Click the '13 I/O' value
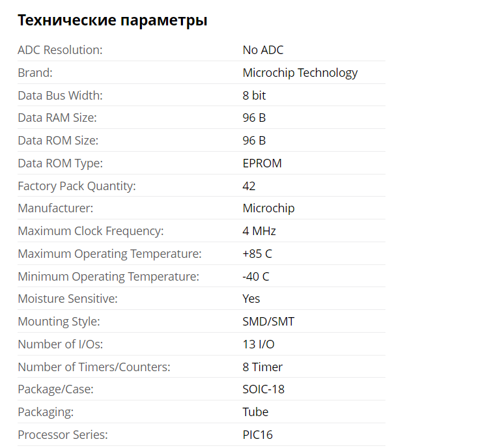The width and height of the screenshot is (489, 448). pyautogui.click(x=258, y=344)
